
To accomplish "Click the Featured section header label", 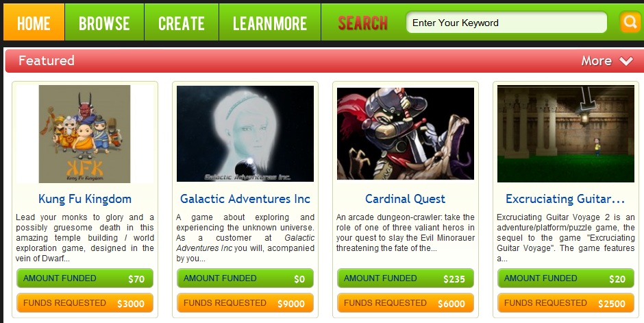I will pos(47,61).
